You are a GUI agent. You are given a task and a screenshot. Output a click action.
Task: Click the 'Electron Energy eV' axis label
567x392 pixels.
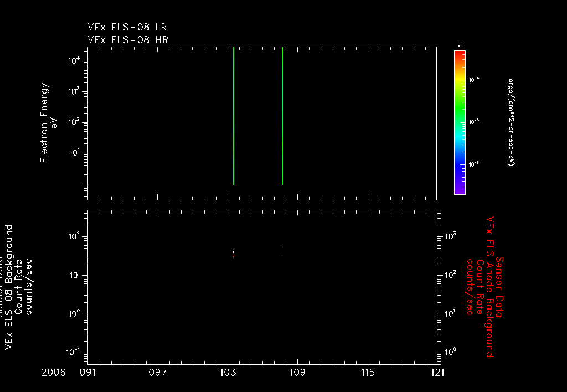click(x=49, y=123)
